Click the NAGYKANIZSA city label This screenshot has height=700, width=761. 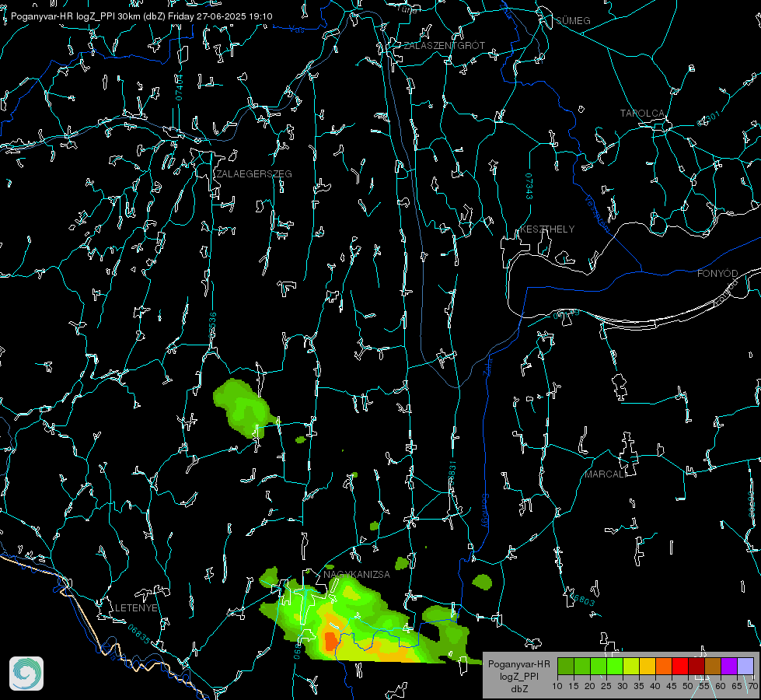tap(356, 575)
